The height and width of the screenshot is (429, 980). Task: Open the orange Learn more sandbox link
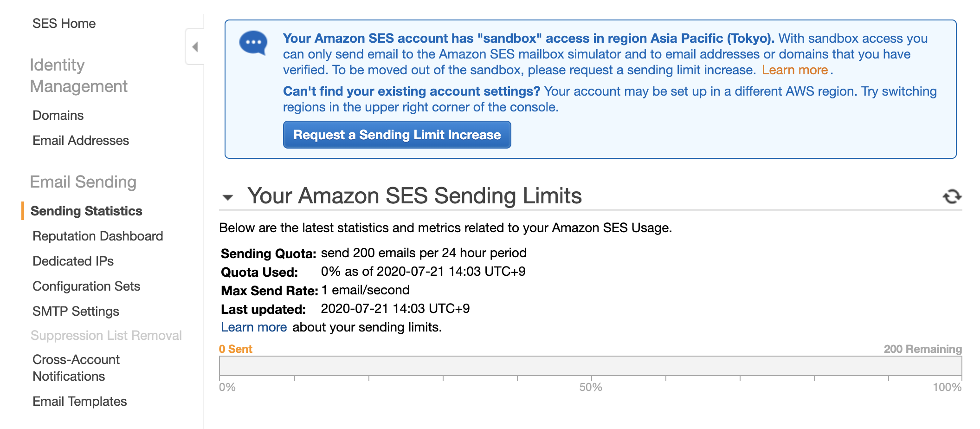pyautogui.click(x=794, y=70)
